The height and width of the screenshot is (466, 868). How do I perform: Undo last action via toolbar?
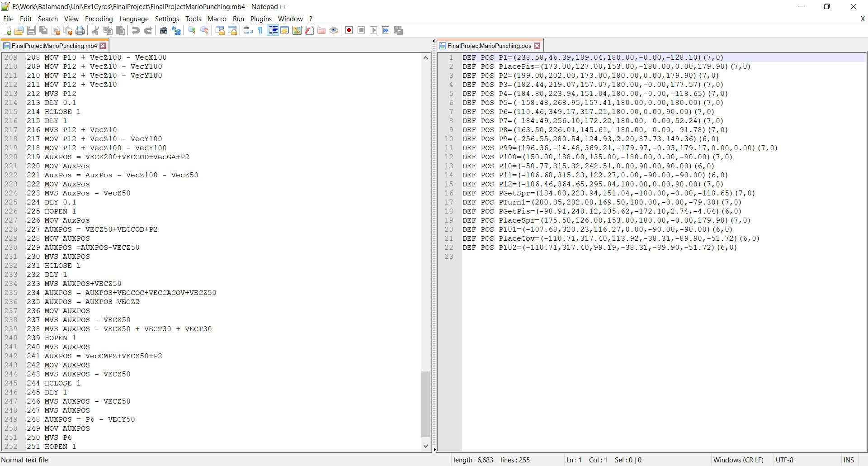click(136, 30)
